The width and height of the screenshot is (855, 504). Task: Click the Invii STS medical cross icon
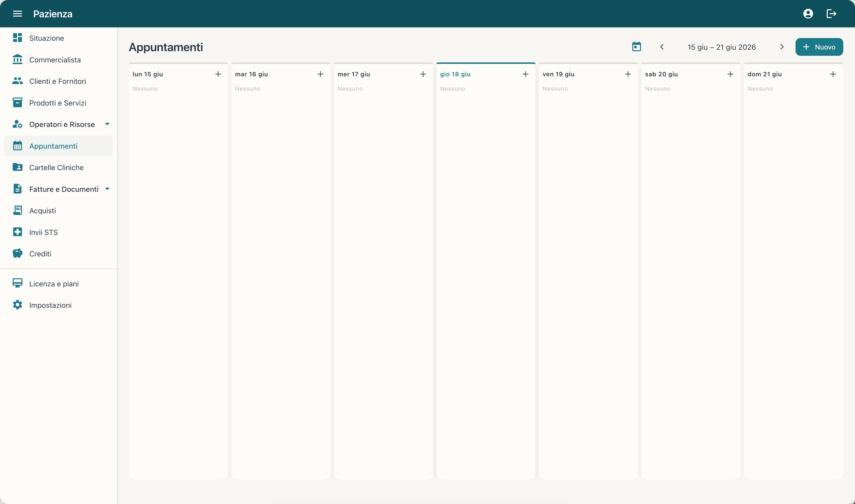[x=17, y=232]
